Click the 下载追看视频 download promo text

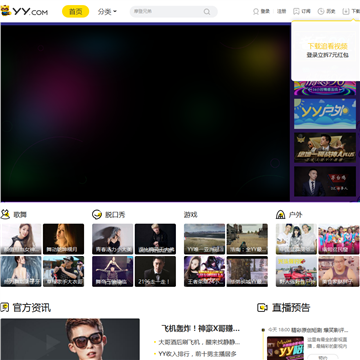(327, 46)
